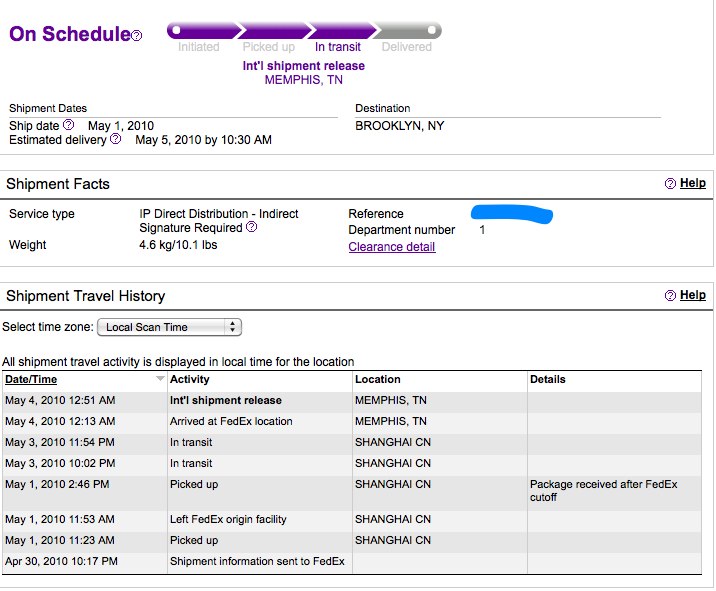
Task: Click the Initiated progress stage label
Action: [x=199, y=47]
